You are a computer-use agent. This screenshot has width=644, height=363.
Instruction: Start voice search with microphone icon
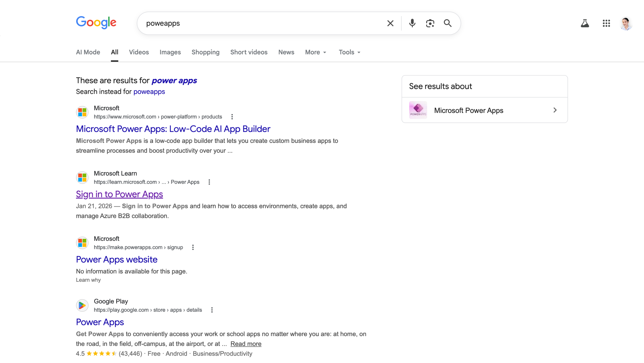click(x=412, y=23)
